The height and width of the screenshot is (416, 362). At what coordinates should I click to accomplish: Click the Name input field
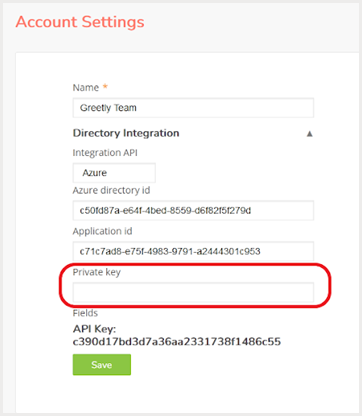[x=193, y=108]
